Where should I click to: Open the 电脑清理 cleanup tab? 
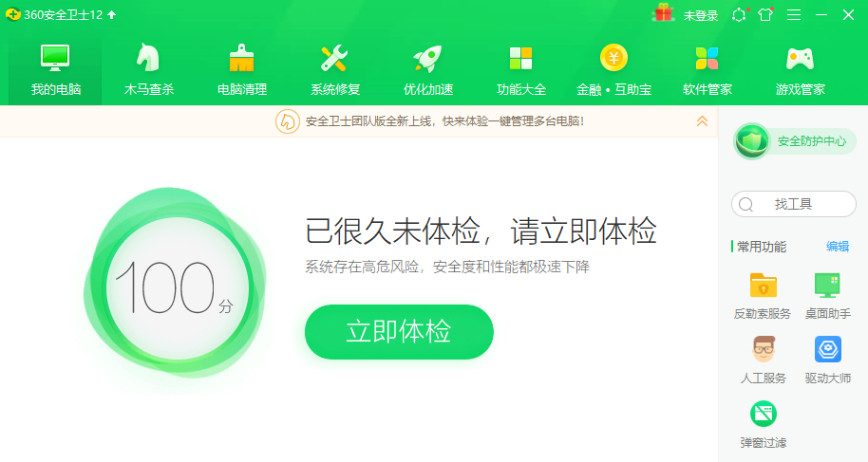[x=242, y=69]
